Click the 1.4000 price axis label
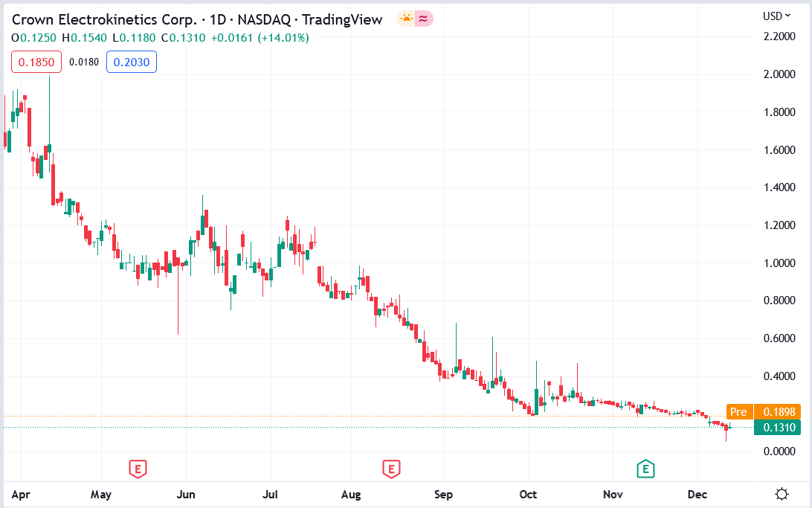 779,187
